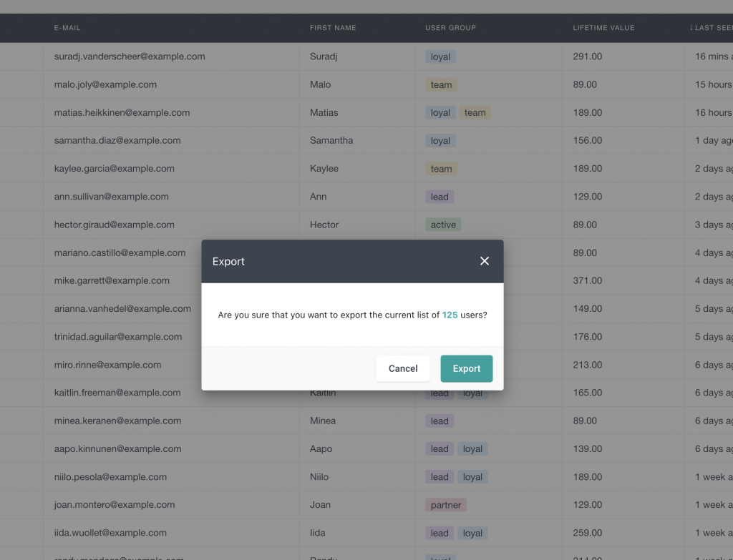Cancel the export operation
This screenshot has width=733, height=560.
(x=402, y=368)
